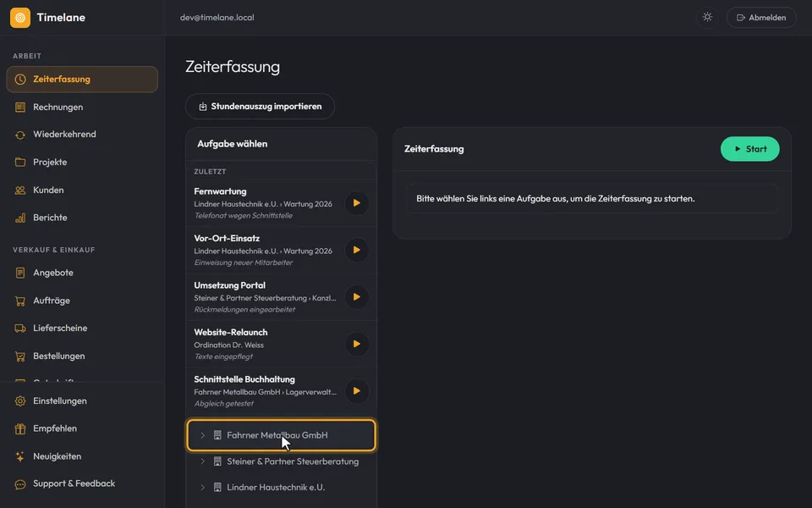812x508 pixels.
Task: Click the Lieferscheine truck icon
Action: tap(20, 329)
